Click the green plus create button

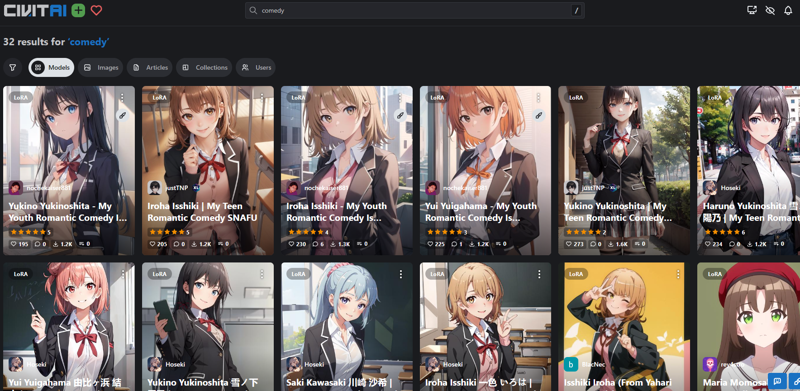tap(78, 10)
